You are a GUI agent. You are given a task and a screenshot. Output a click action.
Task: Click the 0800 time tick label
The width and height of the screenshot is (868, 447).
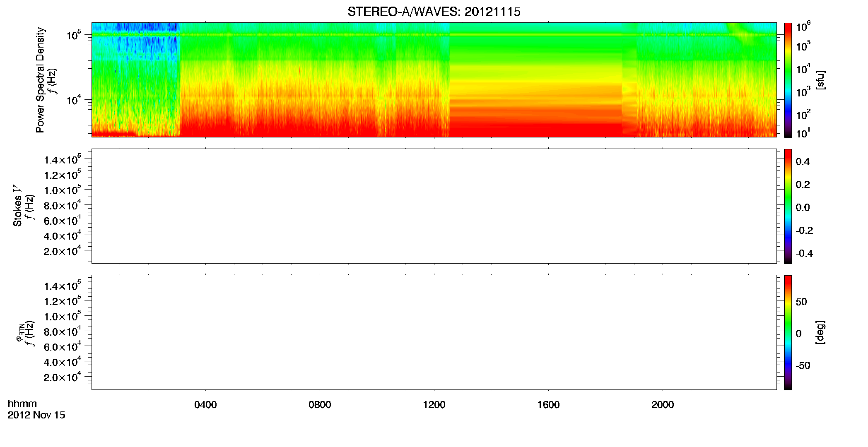[320, 405]
